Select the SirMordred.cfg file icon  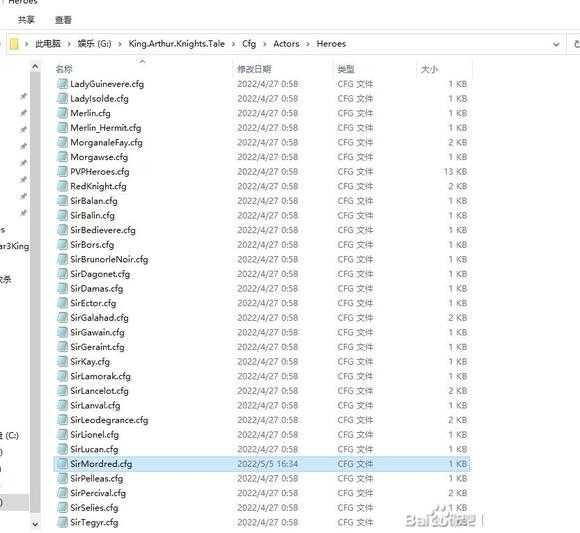click(62, 464)
